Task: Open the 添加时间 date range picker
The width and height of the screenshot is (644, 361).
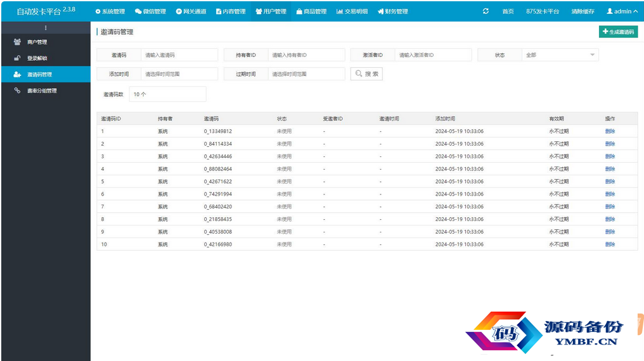Action: pyautogui.click(x=179, y=74)
